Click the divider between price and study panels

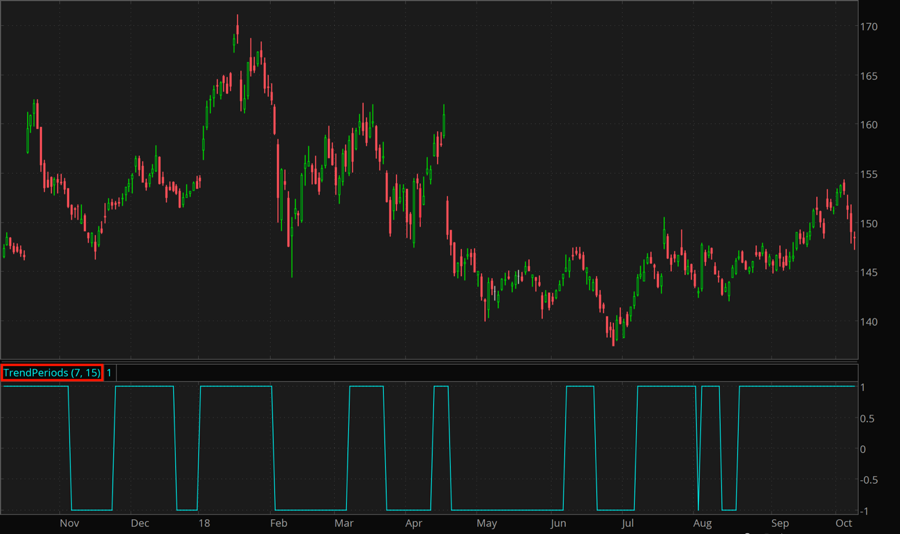click(x=430, y=361)
